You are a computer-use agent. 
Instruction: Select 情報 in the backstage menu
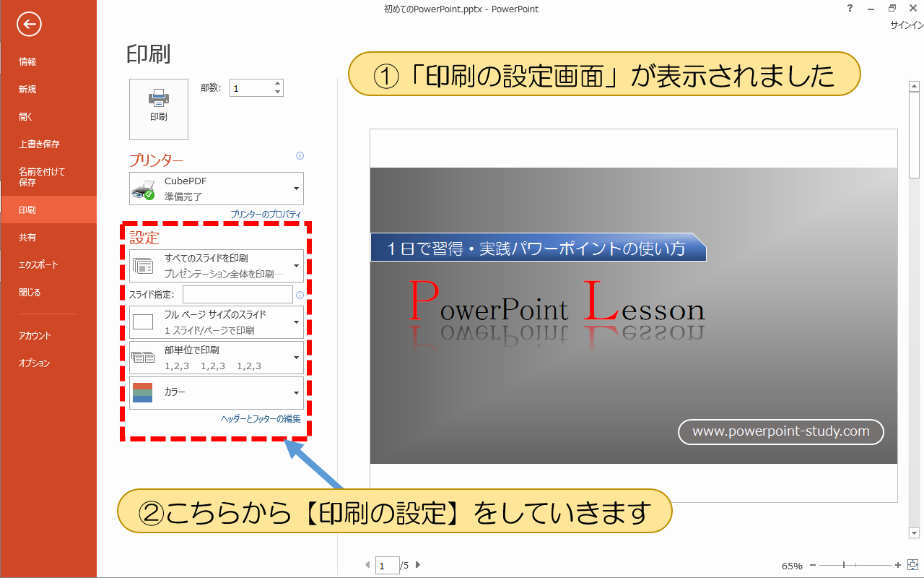48,62
